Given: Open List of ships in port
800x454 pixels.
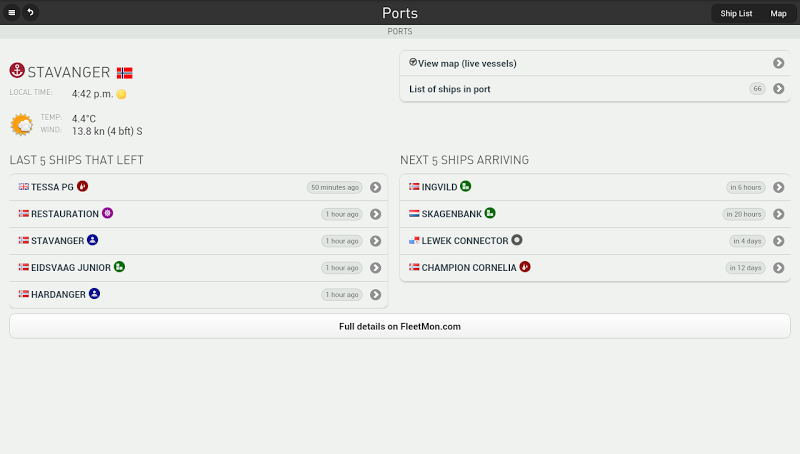Looking at the screenshot, I should coord(450,89).
